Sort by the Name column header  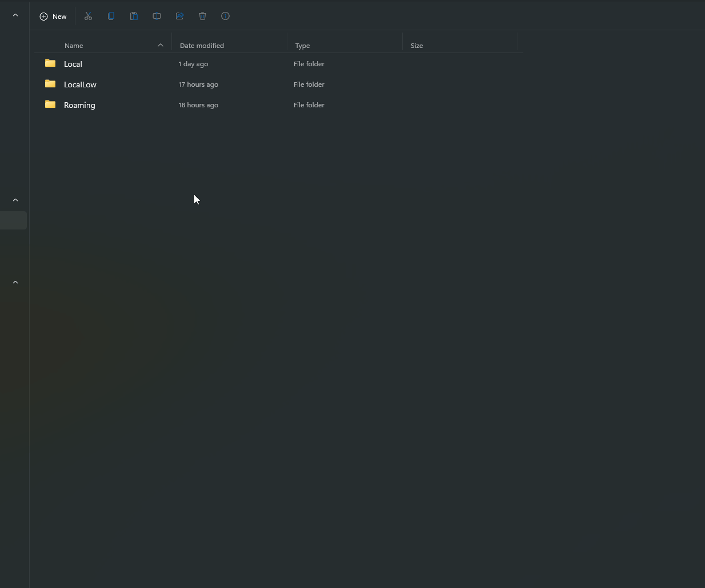(74, 46)
